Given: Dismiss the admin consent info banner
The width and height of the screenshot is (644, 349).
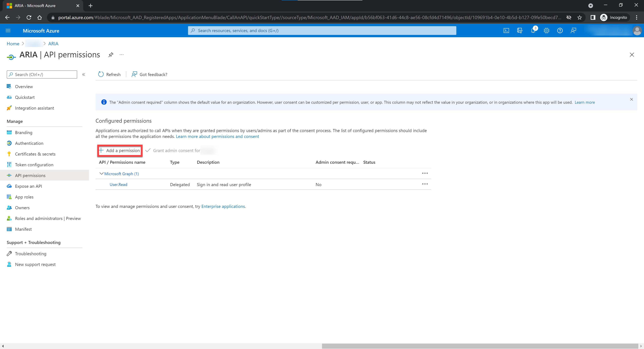Looking at the screenshot, I should 631,99.
